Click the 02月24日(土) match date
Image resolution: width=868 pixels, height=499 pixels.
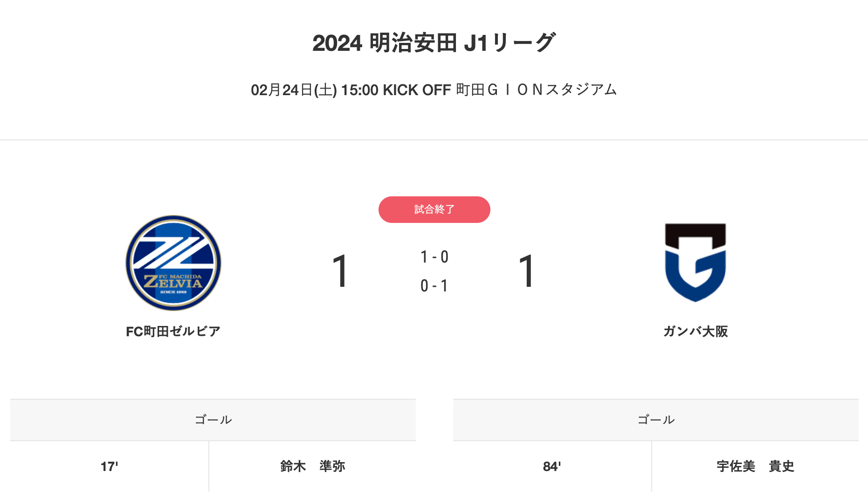click(294, 90)
